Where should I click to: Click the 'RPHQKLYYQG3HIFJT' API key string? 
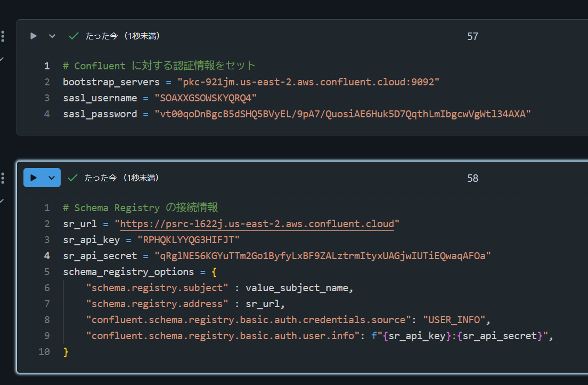coord(188,239)
